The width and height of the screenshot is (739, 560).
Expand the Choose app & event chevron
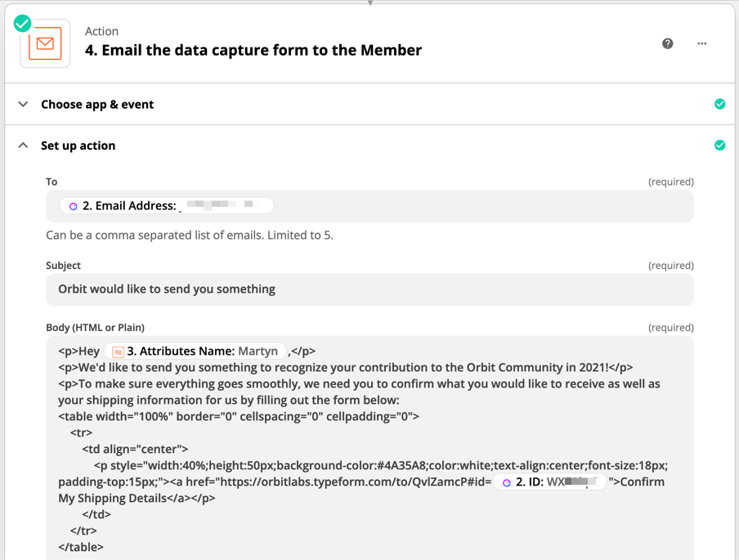pyautogui.click(x=23, y=104)
